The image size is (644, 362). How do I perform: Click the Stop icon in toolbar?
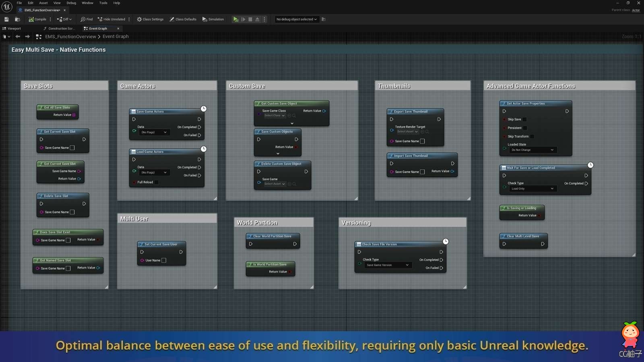pos(250,19)
